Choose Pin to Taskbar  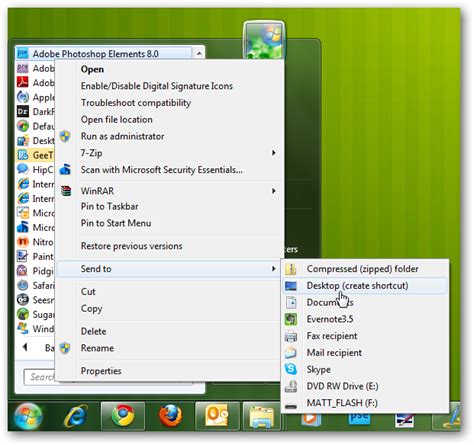[109, 206]
